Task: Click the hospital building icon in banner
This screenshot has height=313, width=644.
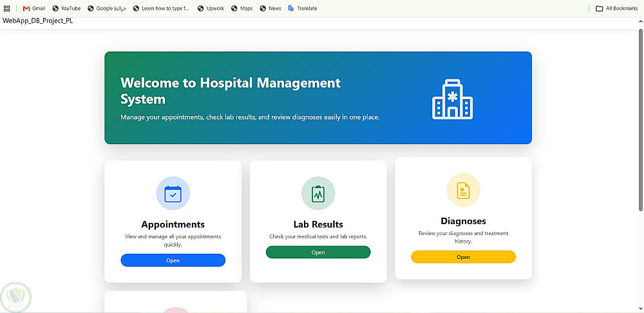Action: [452, 99]
